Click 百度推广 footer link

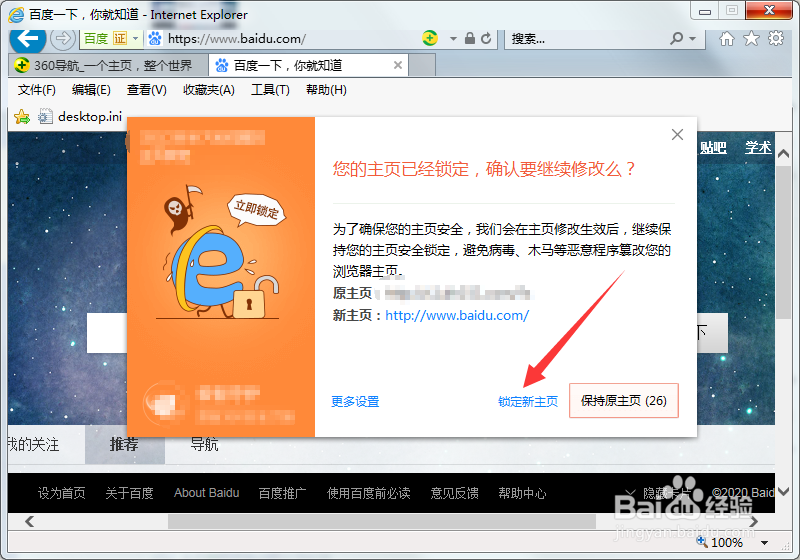(x=283, y=493)
